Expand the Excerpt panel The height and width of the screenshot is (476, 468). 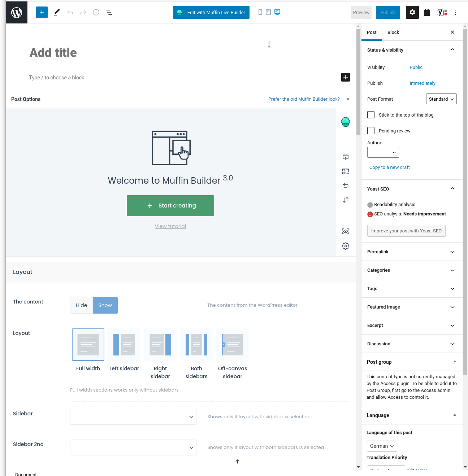point(412,326)
